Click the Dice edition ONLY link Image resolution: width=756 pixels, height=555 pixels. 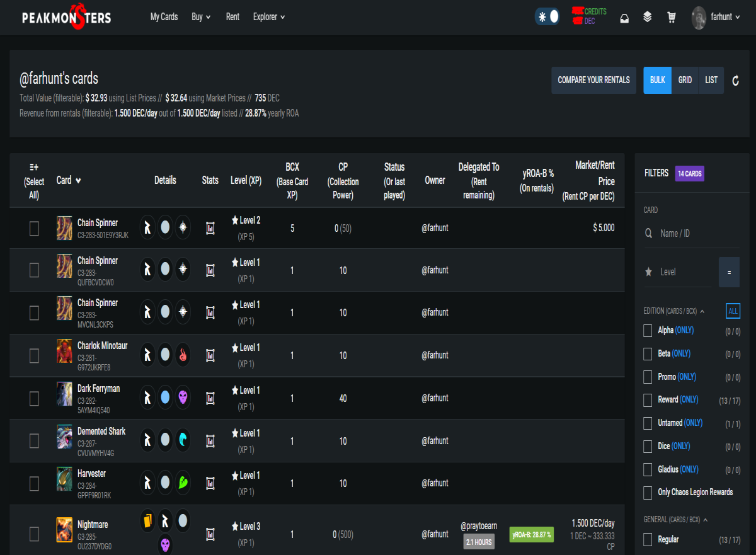tap(681, 446)
